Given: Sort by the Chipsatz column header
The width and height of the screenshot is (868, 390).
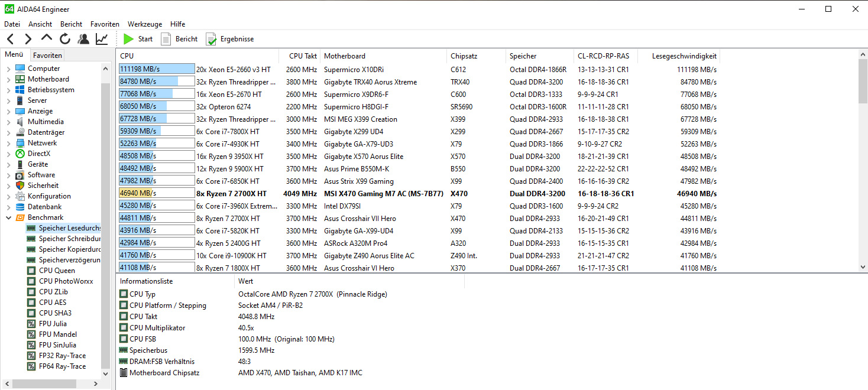Looking at the screenshot, I should (476, 56).
